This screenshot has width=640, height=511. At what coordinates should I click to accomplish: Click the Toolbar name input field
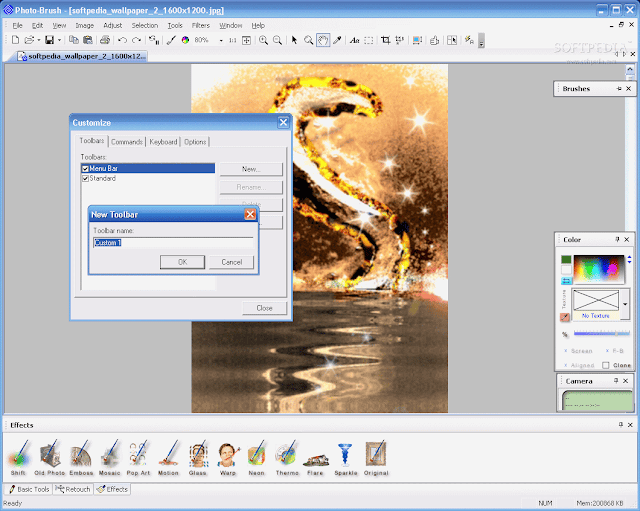point(173,243)
